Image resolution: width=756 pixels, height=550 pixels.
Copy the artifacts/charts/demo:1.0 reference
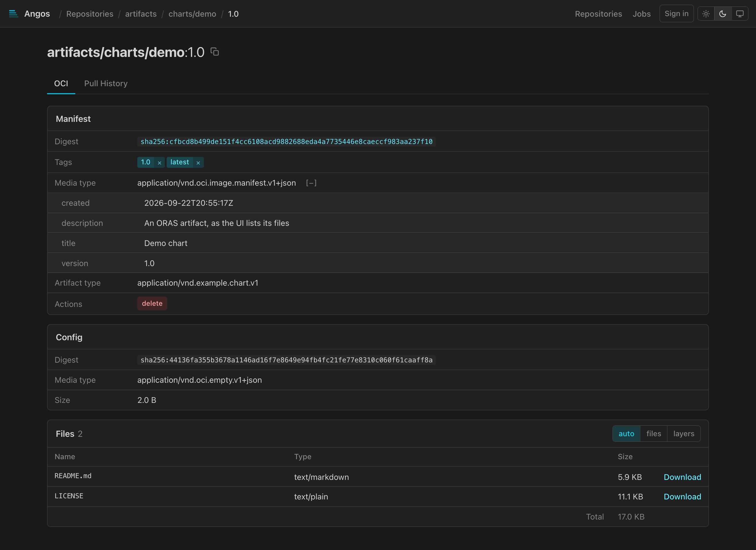pos(215,52)
